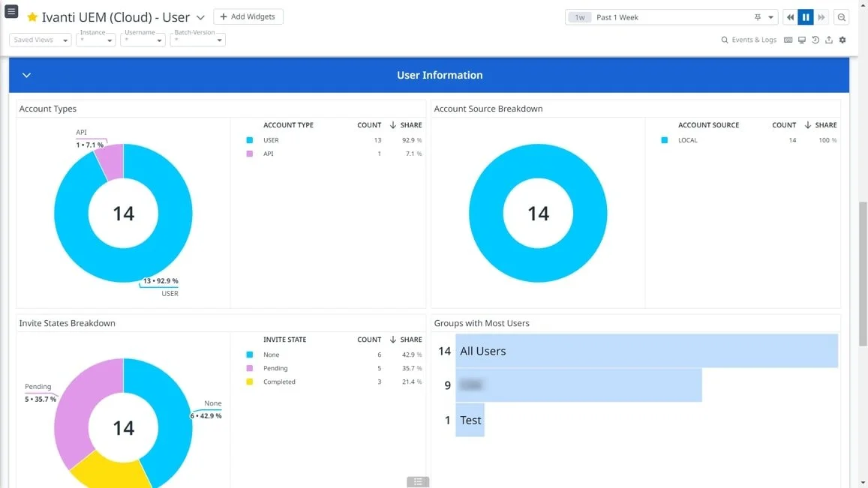Unfavorite the dashboard via the star

32,16
